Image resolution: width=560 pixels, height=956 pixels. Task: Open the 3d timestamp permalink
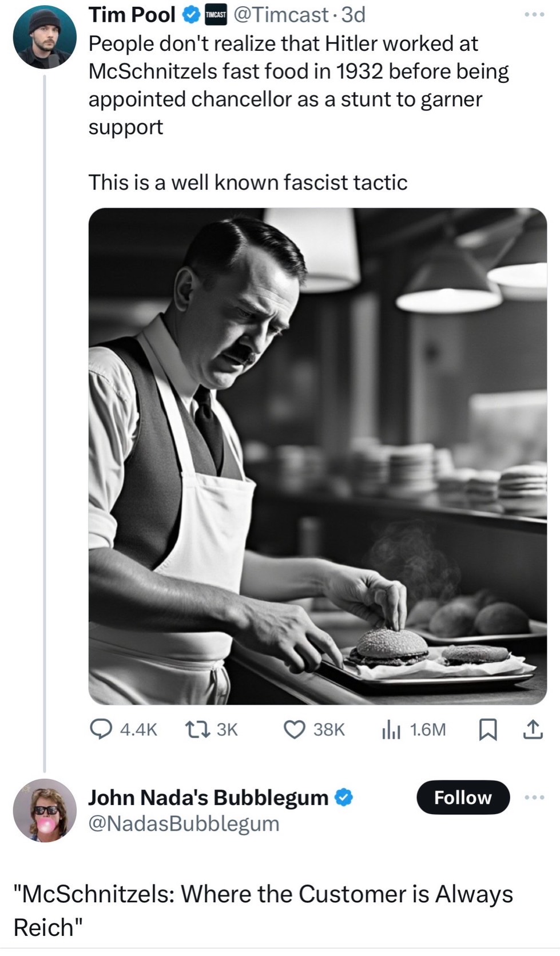point(354,15)
